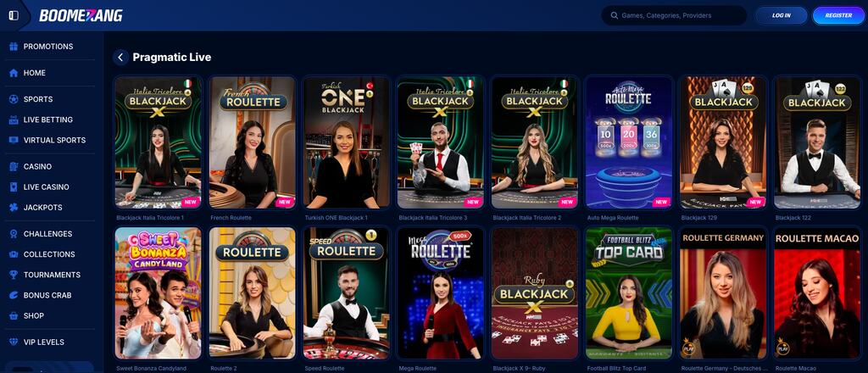Open the Jackpots clover icon

coord(14,208)
